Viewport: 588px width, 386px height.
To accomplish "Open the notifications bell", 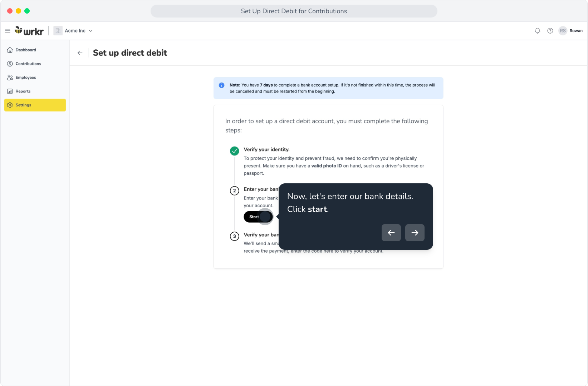I will 537,31.
